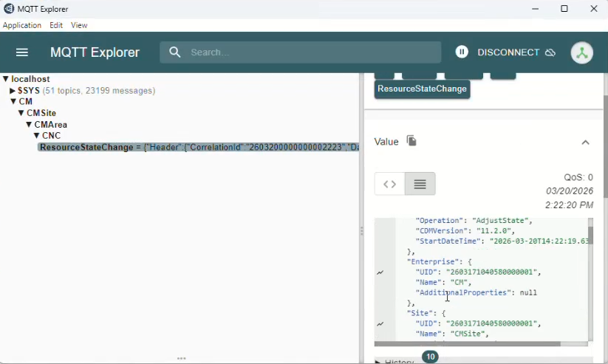Open the View menu
Image resolution: width=608 pixels, height=364 pixels.
click(79, 25)
